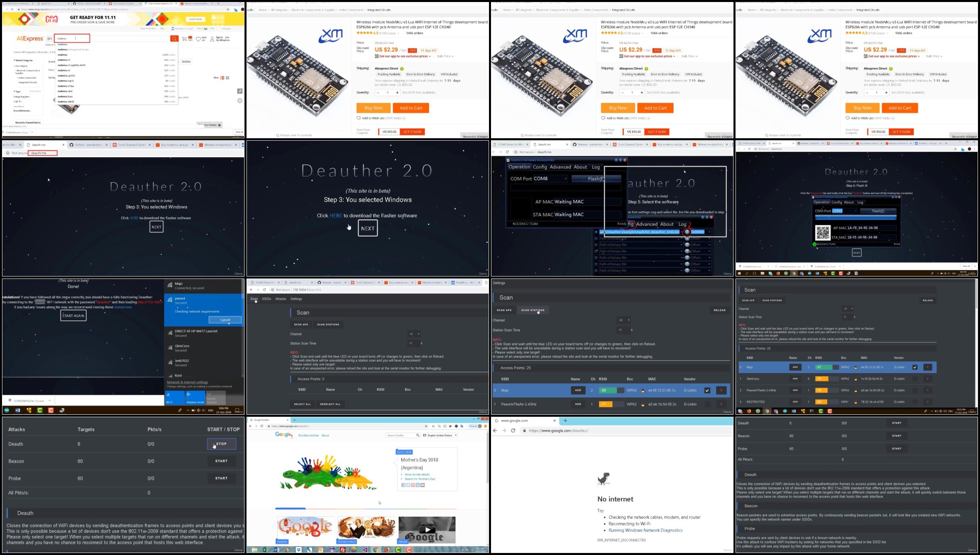Open a new tab with the plus on No internet page
The width and height of the screenshot is (980, 555).
click(565, 421)
